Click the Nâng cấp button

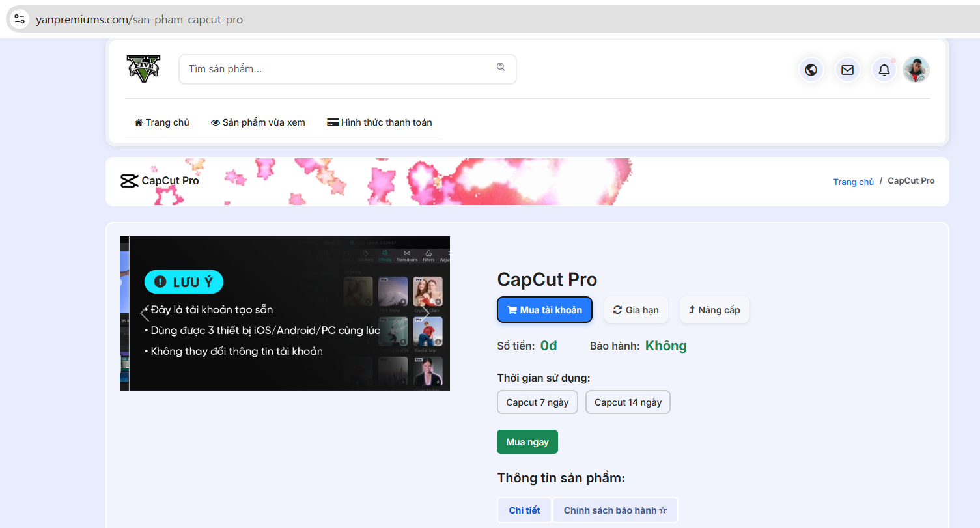click(x=714, y=310)
